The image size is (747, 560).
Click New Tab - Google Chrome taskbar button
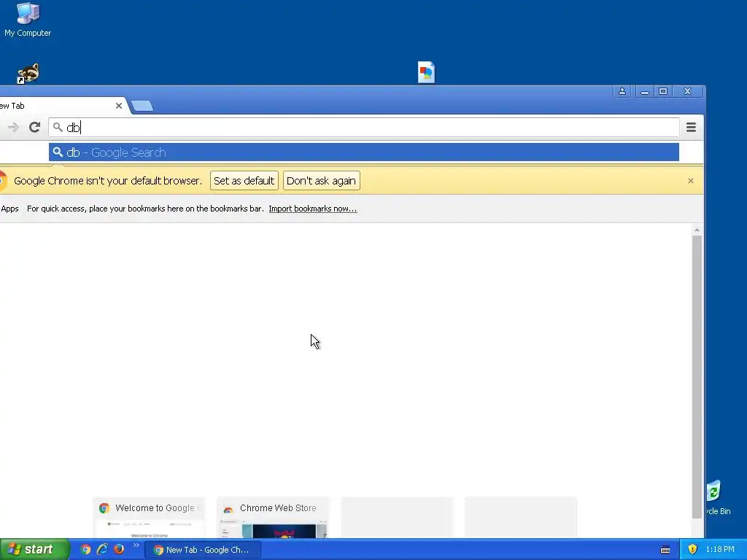pos(203,550)
